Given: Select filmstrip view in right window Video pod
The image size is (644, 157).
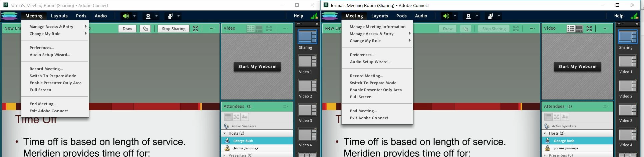Looking at the screenshot, I should (580, 29).
